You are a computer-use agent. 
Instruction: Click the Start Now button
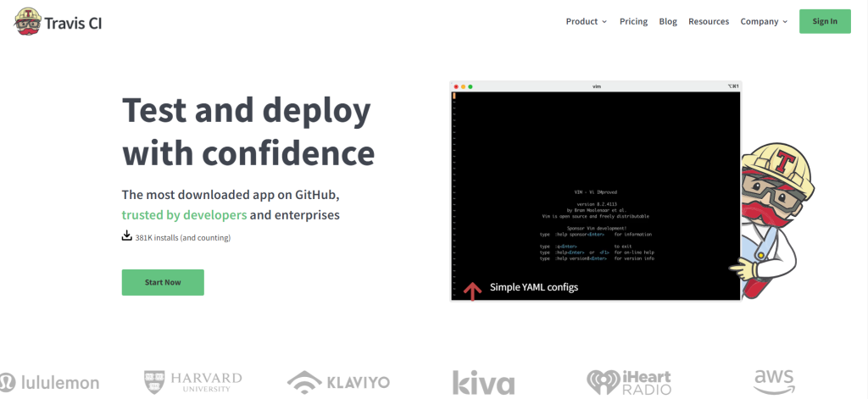click(x=163, y=282)
